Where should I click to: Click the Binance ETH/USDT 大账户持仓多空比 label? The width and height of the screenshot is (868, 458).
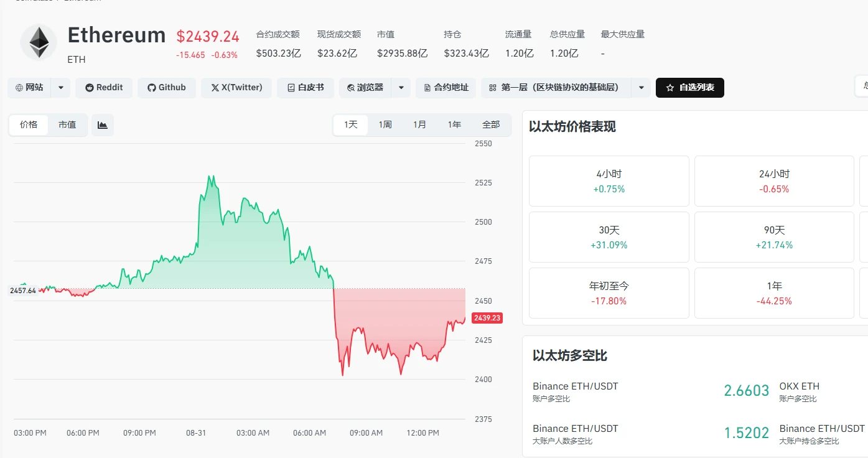(823, 434)
